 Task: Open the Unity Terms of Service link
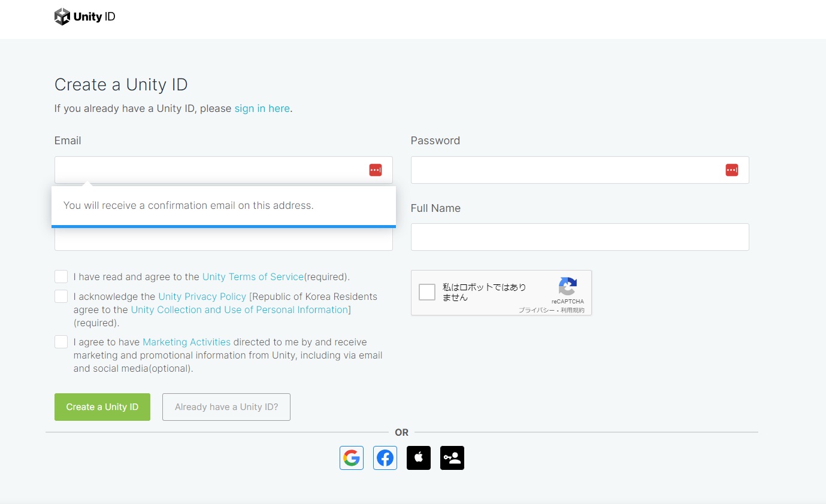[253, 277]
